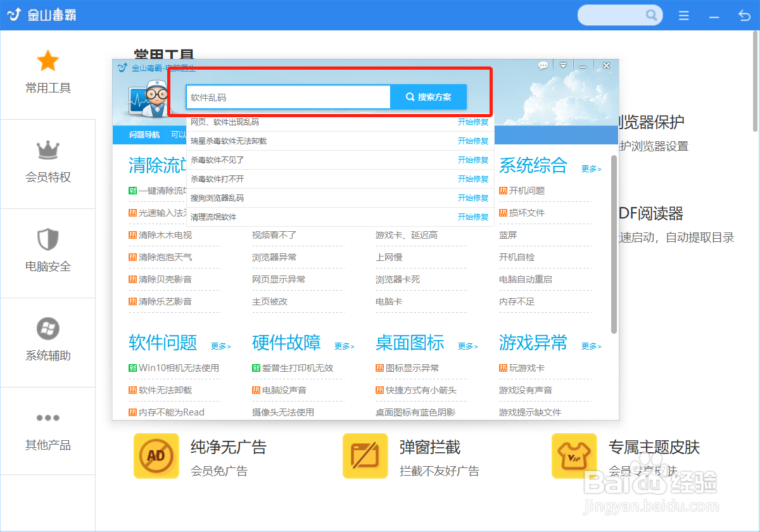Open the 电脑安全 shield icon
The image size is (760, 532).
(48, 239)
